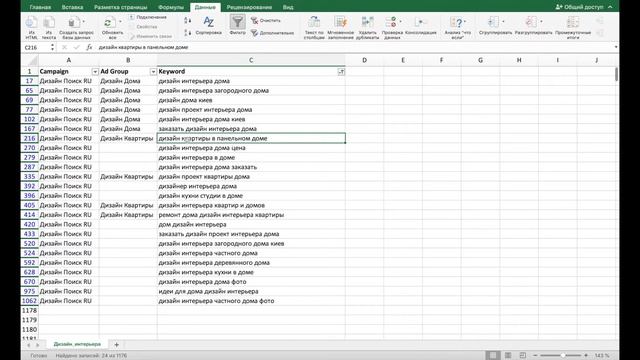Click the zoom in plus button
The width and height of the screenshot is (640, 360).
pos(586,356)
